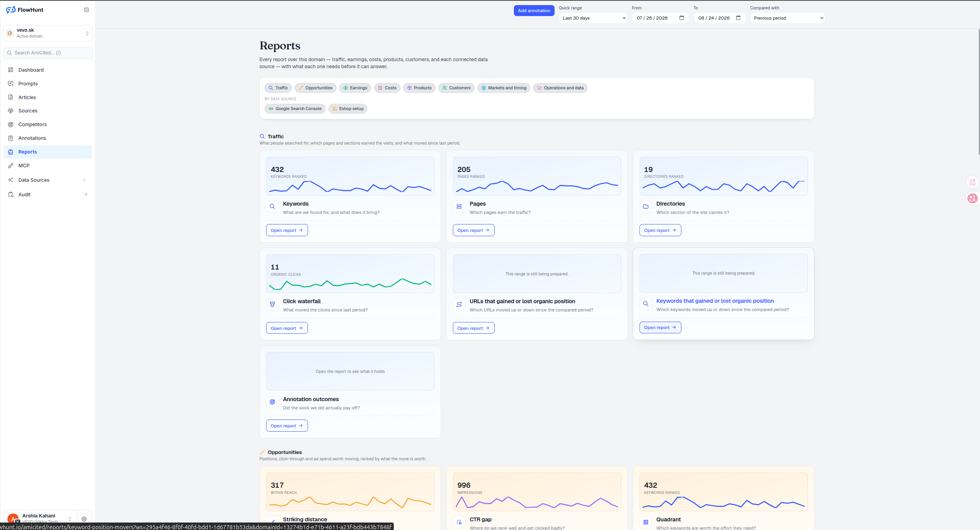This screenshot has width=980, height=530.
Task: Open the Quick range dropdown
Action: 593,18
